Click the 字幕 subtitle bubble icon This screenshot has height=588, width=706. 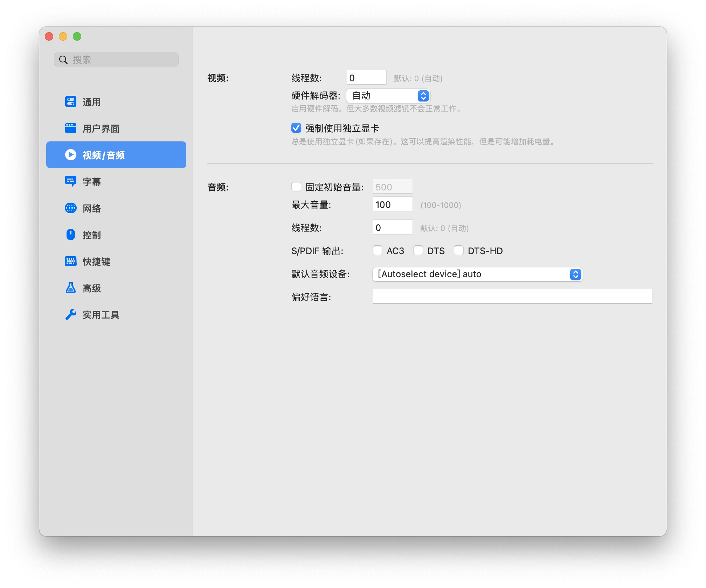[71, 181]
